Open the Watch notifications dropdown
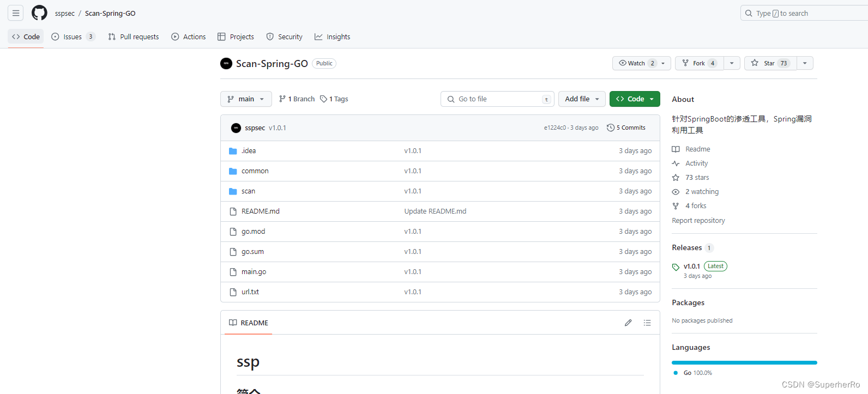Image resolution: width=868 pixels, height=394 pixels. point(642,63)
